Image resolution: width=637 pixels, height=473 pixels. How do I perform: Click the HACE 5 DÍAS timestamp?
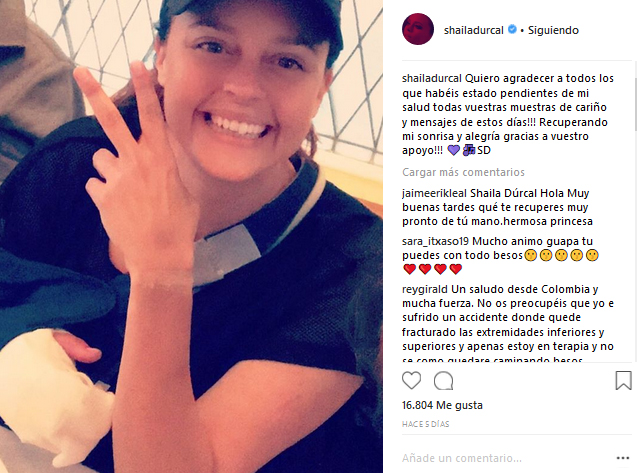point(425,424)
